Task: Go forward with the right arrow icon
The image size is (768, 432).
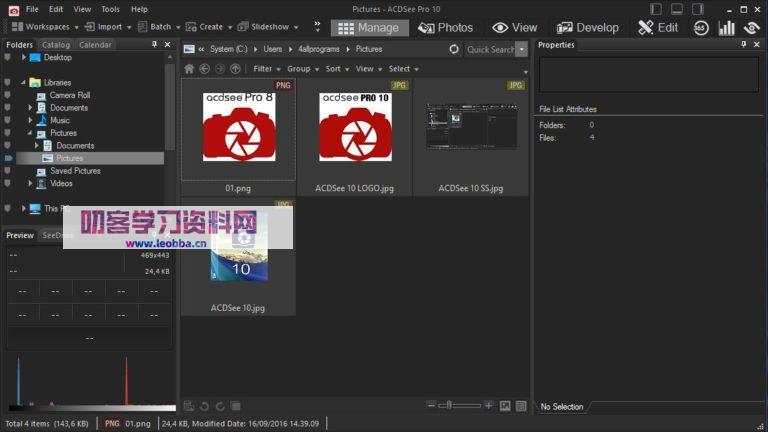Action: click(x=220, y=69)
